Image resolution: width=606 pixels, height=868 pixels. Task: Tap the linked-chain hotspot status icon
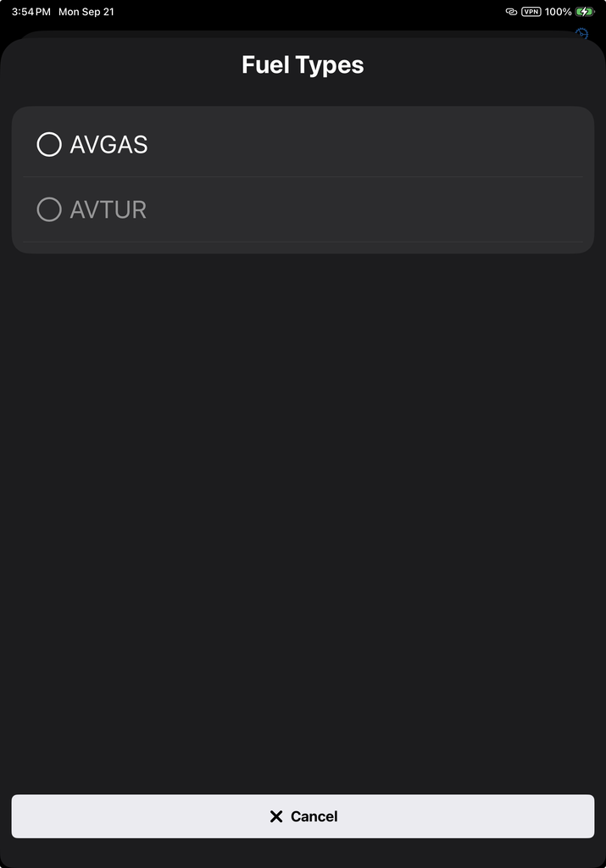511,12
